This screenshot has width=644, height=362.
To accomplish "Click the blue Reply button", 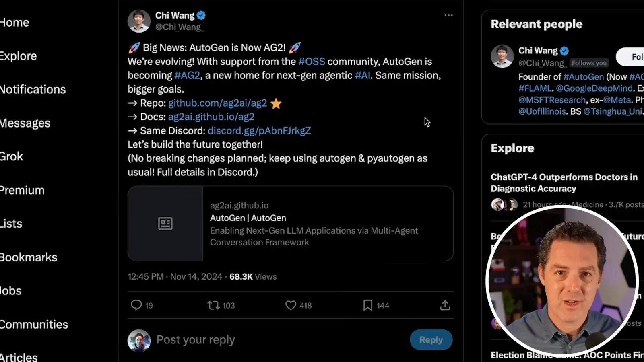I will [431, 340].
